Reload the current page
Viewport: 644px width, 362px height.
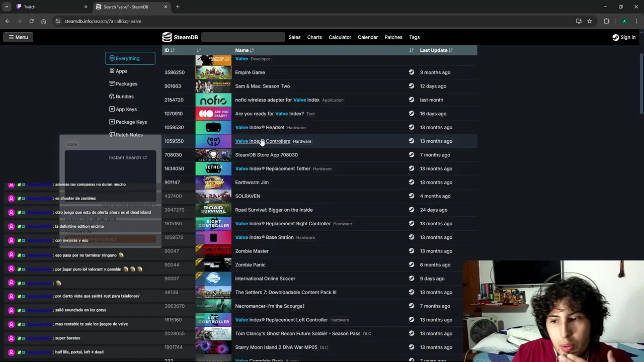point(31,21)
